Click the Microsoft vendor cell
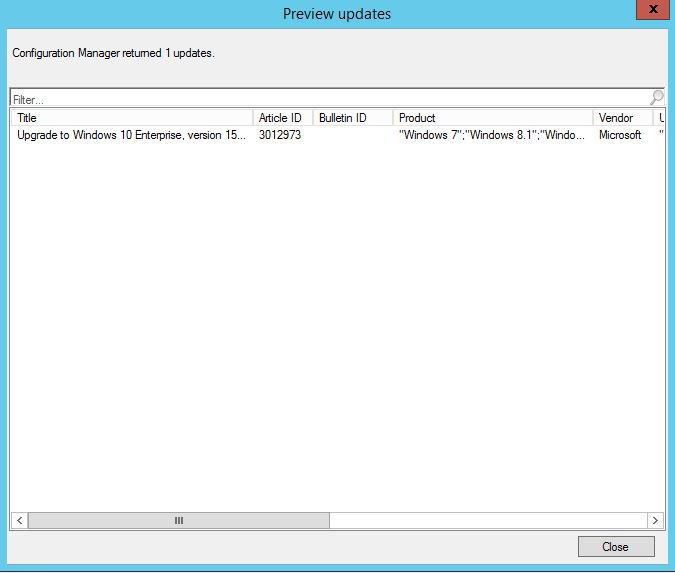The image size is (675, 573). (620, 135)
